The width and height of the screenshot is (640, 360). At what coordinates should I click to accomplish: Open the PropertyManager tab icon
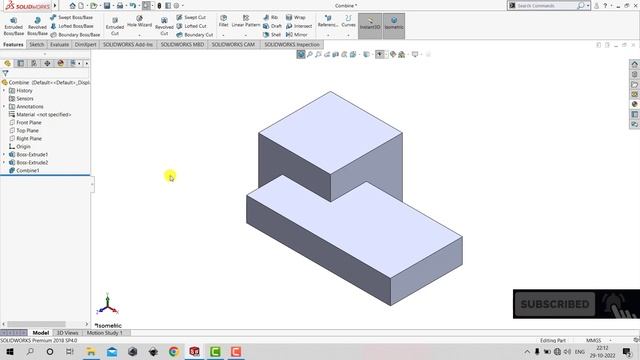pos(20,63)
